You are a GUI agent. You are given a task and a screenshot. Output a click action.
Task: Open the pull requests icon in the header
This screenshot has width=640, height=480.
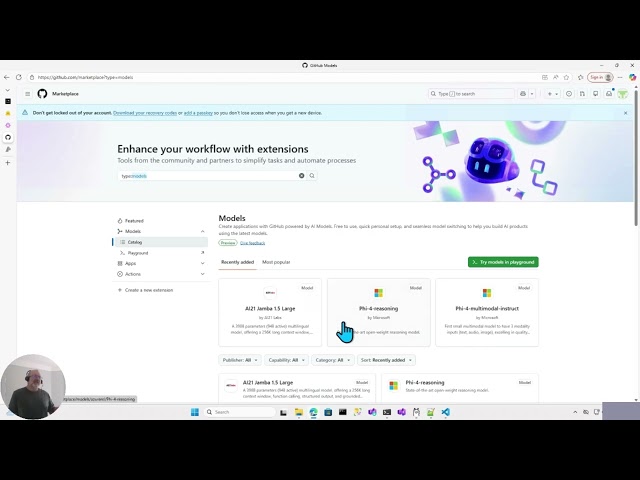point(582,94)
